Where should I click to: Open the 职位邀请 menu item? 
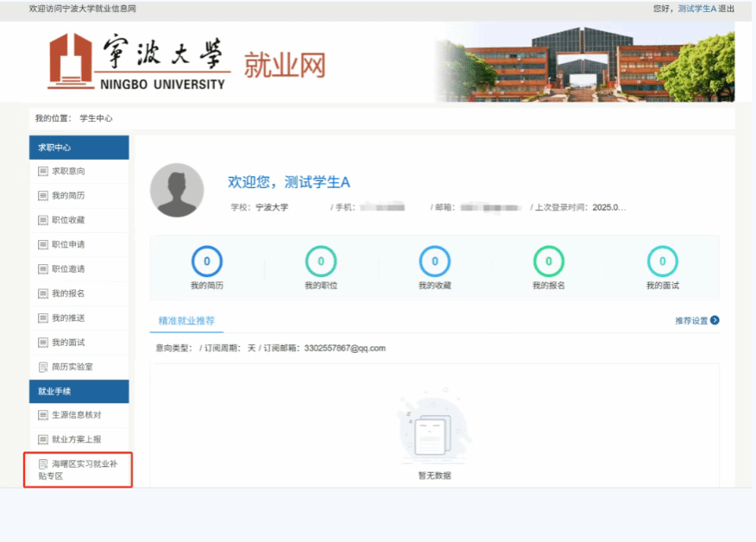pos(68,269)
